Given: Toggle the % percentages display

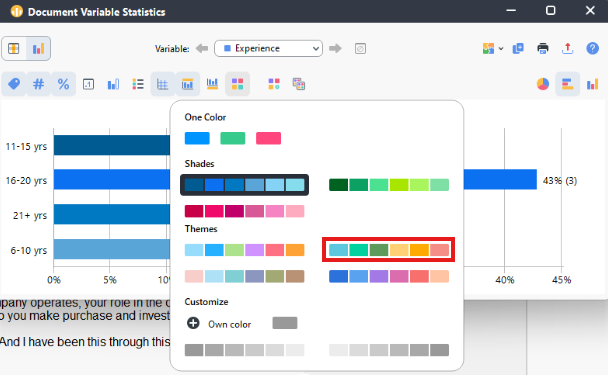Looking at the screenshot, I should [x=63, y=84].
